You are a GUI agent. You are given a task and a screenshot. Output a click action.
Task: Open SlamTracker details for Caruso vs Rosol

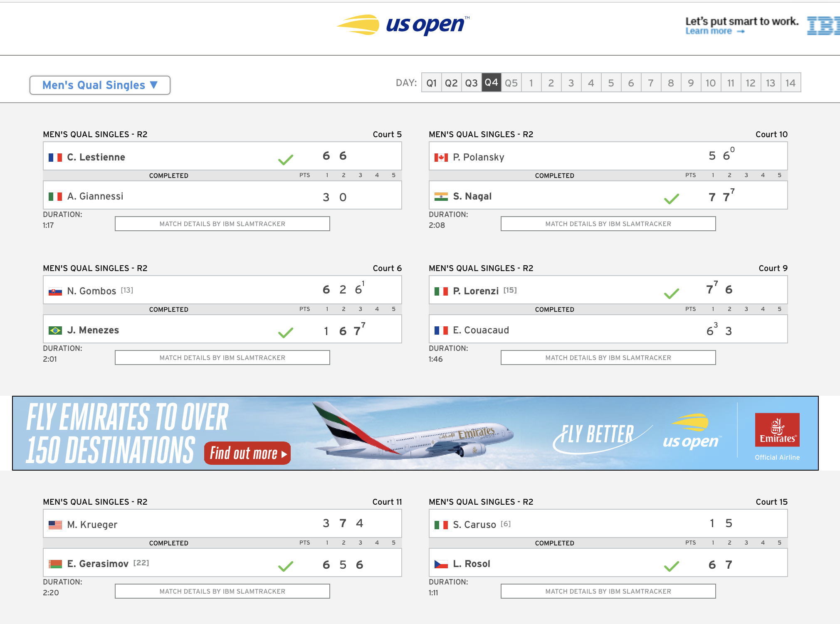(608, 591)
